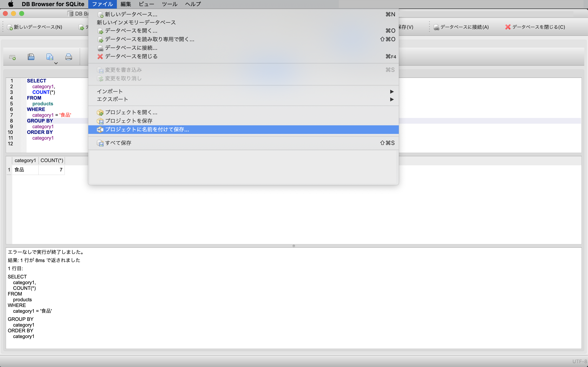The image size is (588, 367).
Task: Click the category1 column header
Action: (x=25, y=160)
